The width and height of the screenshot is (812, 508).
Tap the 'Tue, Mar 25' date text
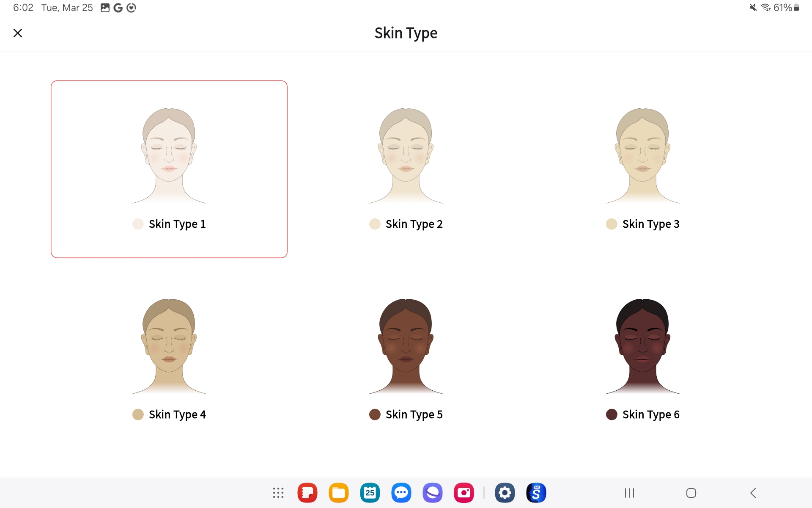click(x=67, y=8)
